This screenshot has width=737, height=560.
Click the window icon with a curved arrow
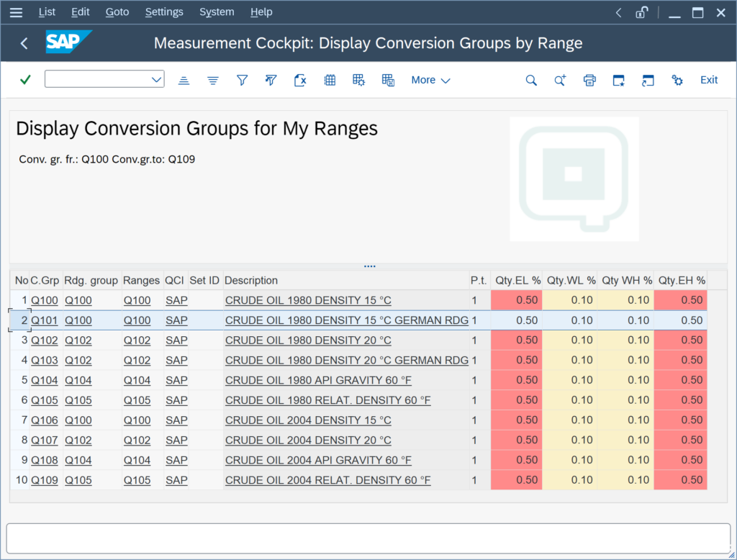point(648,81)
